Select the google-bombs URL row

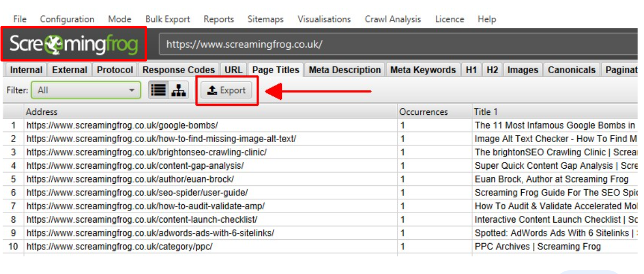122,126
